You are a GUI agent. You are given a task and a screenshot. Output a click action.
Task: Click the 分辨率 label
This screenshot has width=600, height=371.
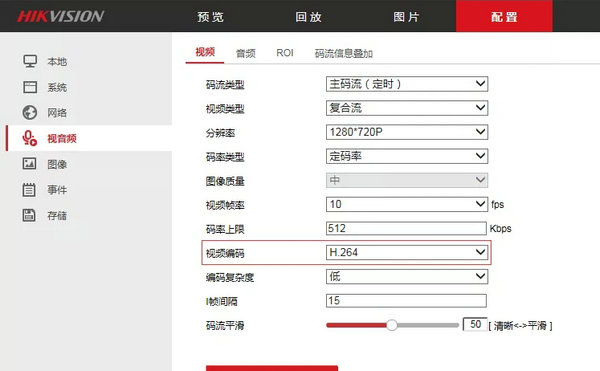(220, 133)
